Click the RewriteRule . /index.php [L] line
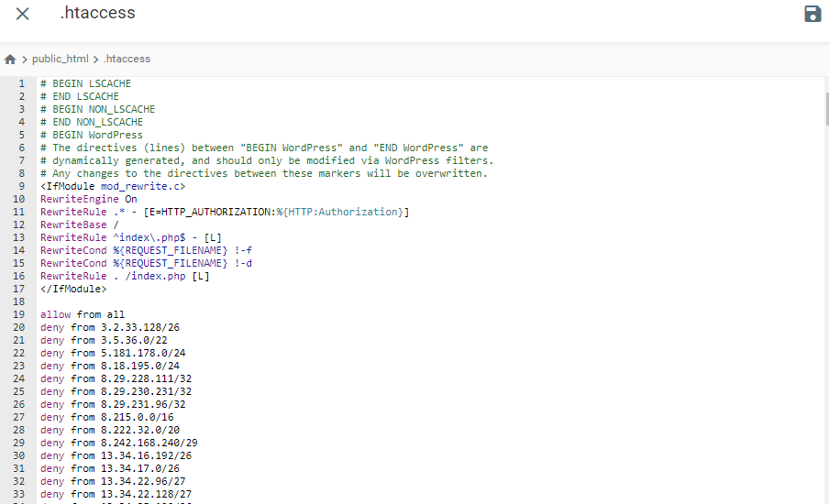This screenshot has width=829, height=504. [x=125, y=276]
